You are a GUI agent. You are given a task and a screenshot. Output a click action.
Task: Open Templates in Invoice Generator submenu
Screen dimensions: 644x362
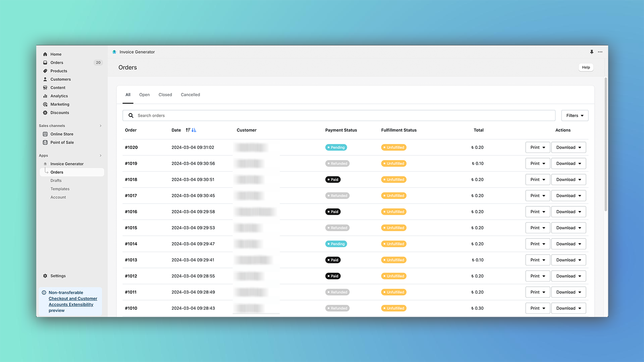pyautogui.click(x=60, y=189)
